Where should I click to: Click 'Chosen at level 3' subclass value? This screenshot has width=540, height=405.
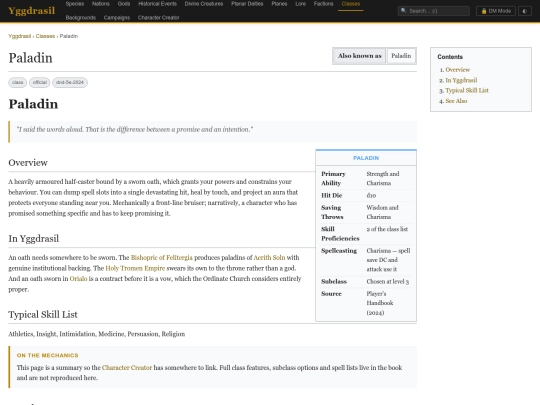pos(388,282)
